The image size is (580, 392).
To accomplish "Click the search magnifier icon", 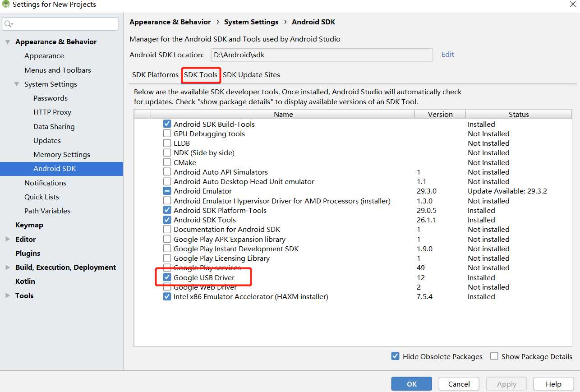I will (x=9, y=24).
